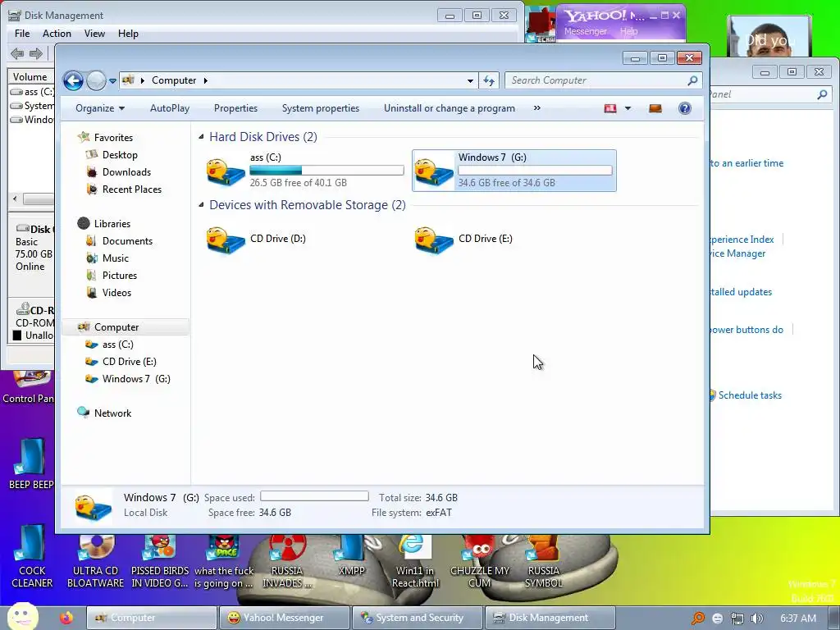Screen dimensions: 840x630
Task: Refresh the Computer folder view
Action: point(489,81)
